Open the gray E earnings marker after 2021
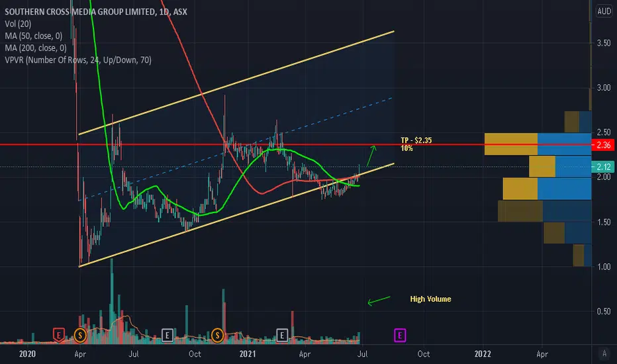Image resolution: width=617 pixels, height=364 pixels. click(282, 336)
